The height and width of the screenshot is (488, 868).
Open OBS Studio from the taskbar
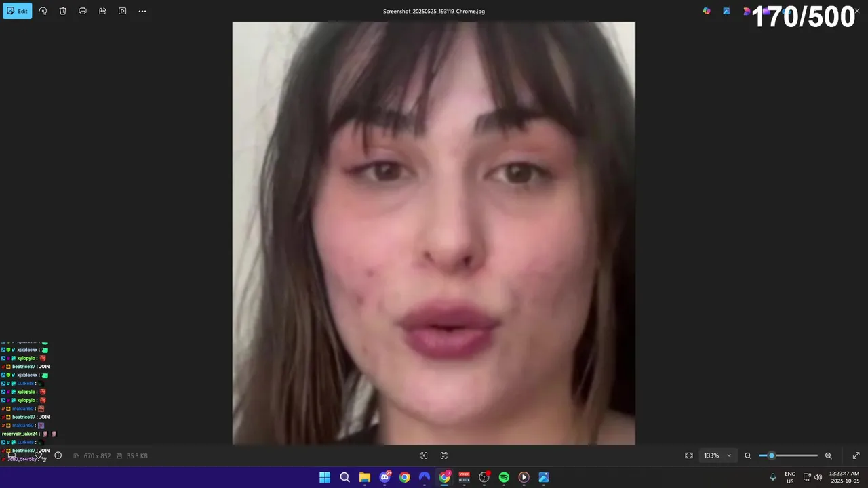coord(484,477)
